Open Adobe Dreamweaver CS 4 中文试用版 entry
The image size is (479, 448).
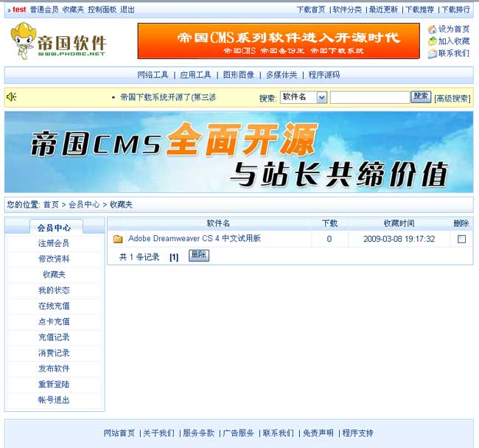pos(194,239)
